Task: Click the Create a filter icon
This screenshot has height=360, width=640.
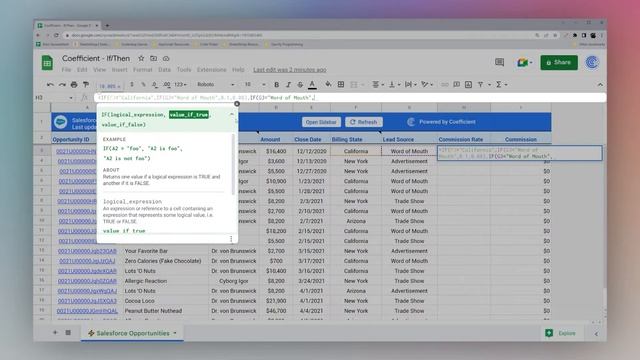Action: coord(480,84)
